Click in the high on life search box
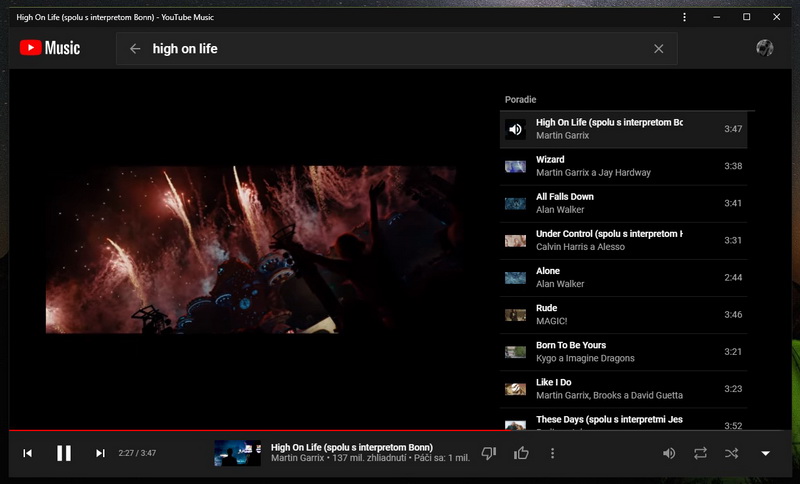The width and height of the screenshot is (800, 484). point(400,49)
